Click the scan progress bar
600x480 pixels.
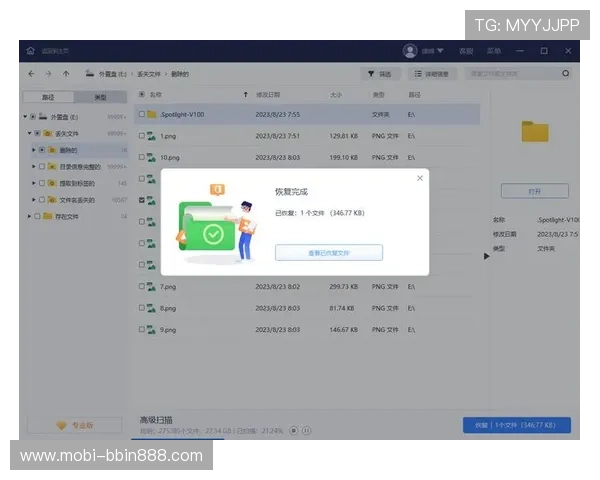point(177,439)
